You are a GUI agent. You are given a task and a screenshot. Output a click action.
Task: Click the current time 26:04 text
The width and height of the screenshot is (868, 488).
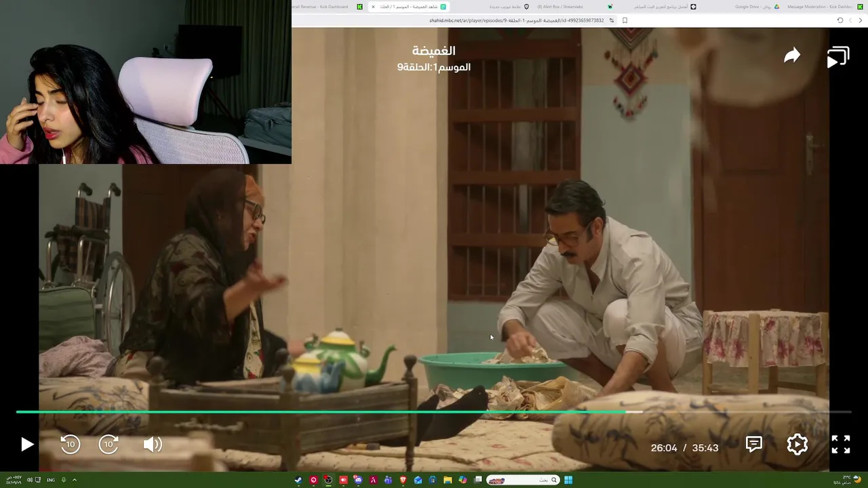[x=664, y=448]
